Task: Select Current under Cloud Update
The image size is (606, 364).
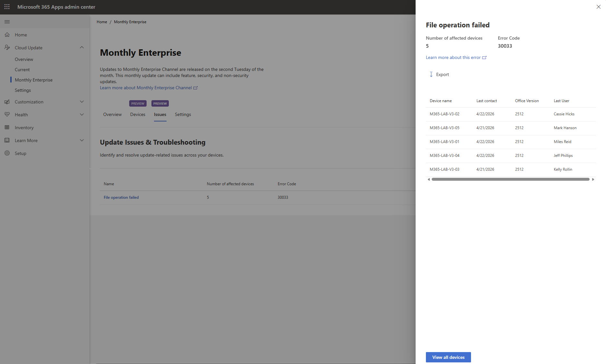Action: 22,69
